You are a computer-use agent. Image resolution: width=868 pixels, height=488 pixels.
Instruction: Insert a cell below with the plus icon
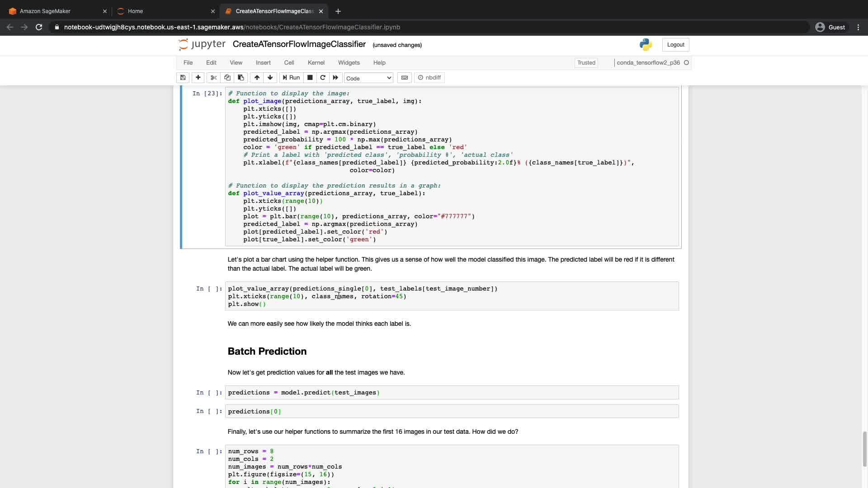[x=198, y=78]
